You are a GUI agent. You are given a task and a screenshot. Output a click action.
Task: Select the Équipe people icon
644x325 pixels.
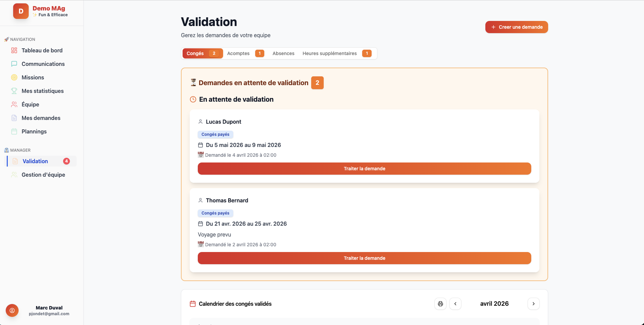click(x=14, y=104)
